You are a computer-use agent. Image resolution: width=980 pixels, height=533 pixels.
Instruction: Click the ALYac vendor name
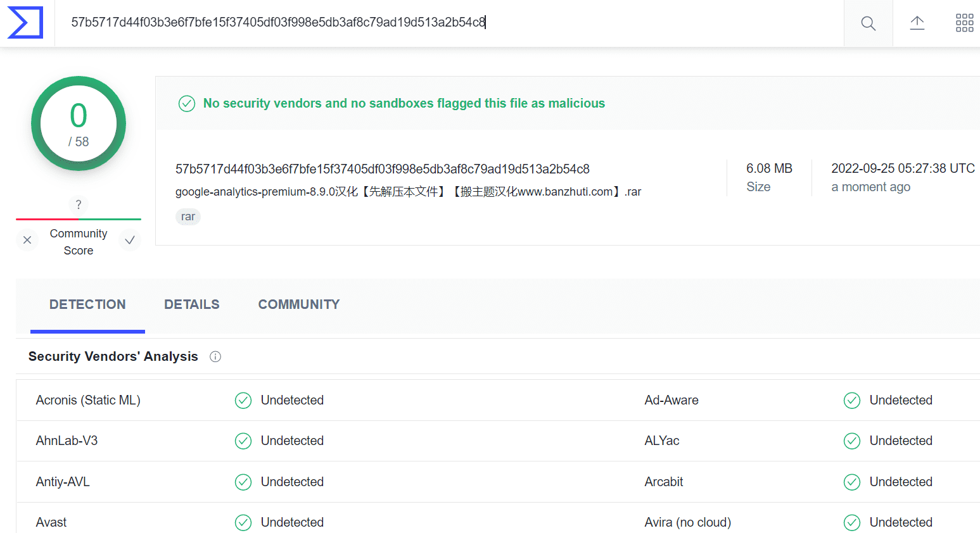[662, 441]
